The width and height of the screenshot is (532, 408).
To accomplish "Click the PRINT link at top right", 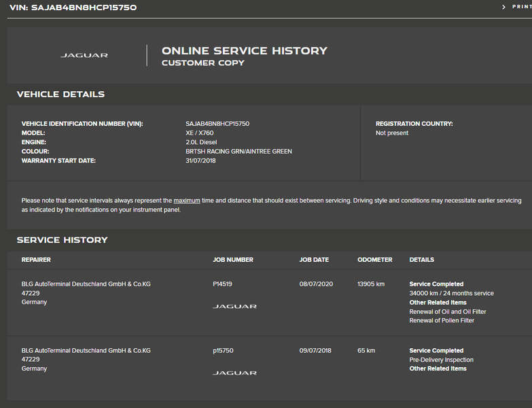I will 522,7.
